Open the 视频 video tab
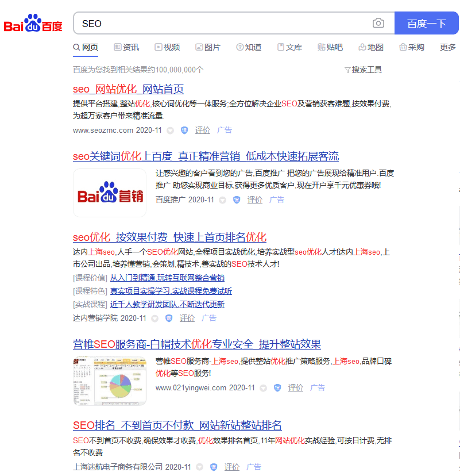 click(167, 47)
